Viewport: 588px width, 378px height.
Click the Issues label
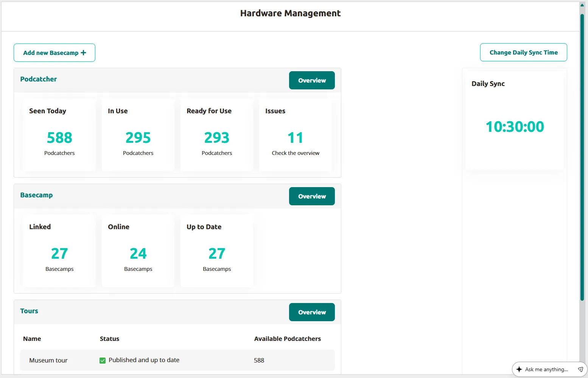[x=275, y=111]
